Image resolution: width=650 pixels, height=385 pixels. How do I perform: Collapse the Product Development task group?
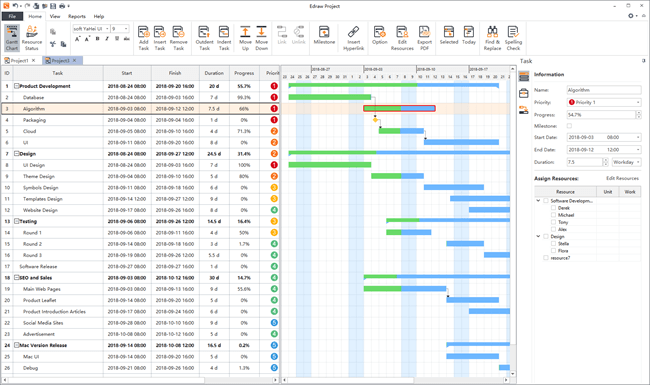tap(17, 86)
